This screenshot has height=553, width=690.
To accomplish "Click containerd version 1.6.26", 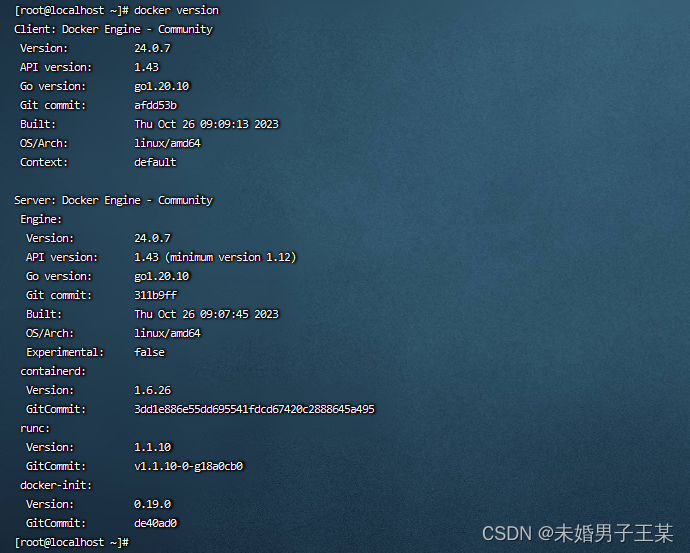I will click(152, 390).
